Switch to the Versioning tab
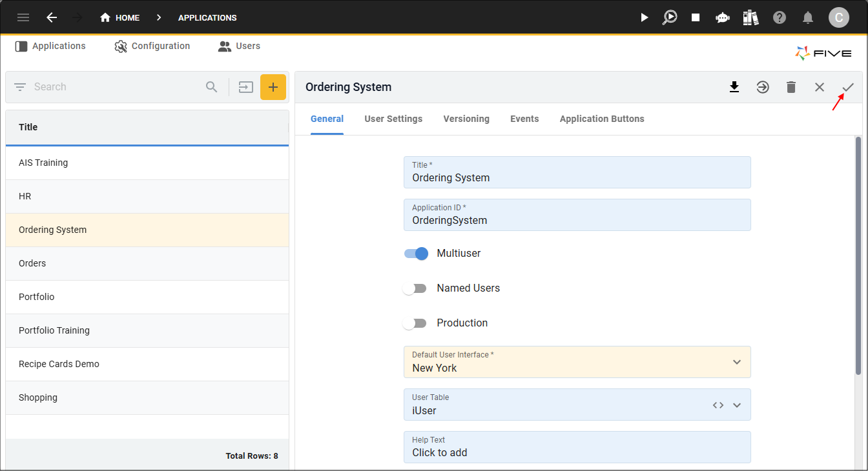The height and width of the screenshot is (471, 868). (x=466, y=119)
